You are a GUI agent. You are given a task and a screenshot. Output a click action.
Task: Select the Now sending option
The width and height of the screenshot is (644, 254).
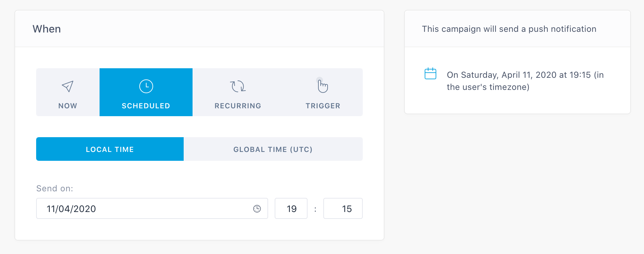(x=67, y=92)
